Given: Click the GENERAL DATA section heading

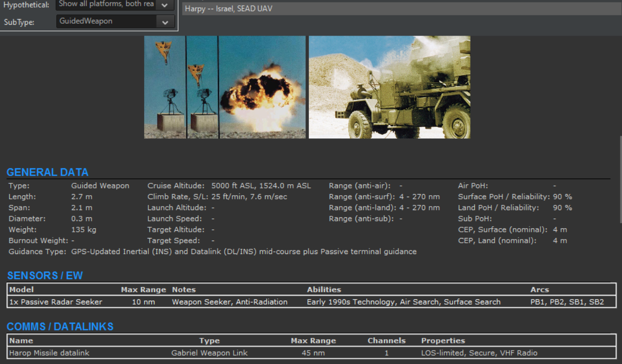Looking at the screenshot, I should click(x=48, y=172).
